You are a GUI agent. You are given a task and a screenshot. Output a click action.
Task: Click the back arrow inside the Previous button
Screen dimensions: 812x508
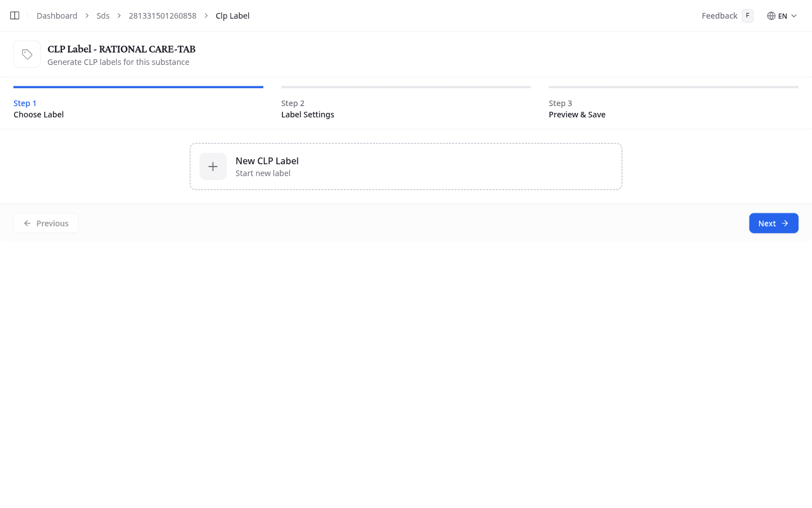click(x=27, y=223)
